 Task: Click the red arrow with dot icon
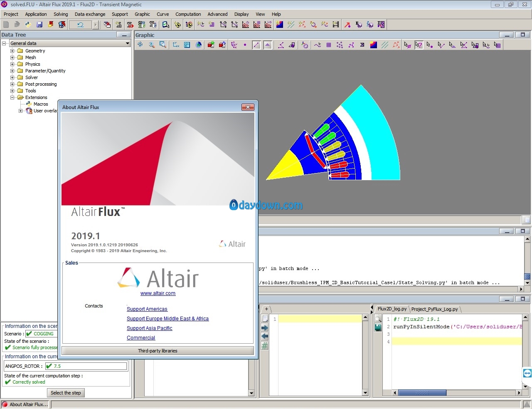(x=347, y=25)
